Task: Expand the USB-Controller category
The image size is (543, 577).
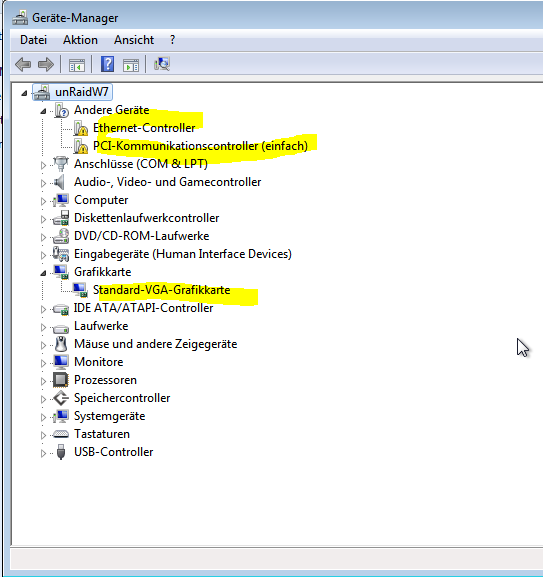Action: tap(43, 453)
